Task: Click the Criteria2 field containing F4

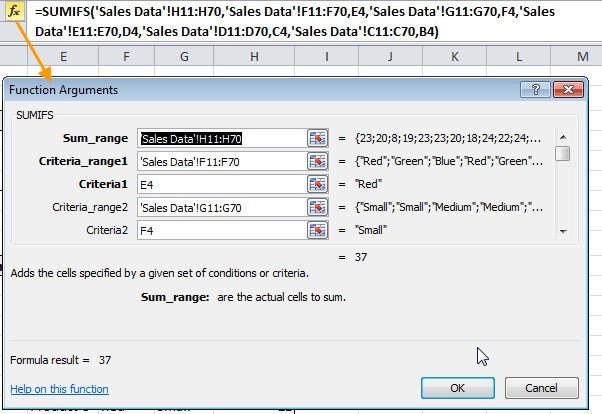Action: coord(220,230)
